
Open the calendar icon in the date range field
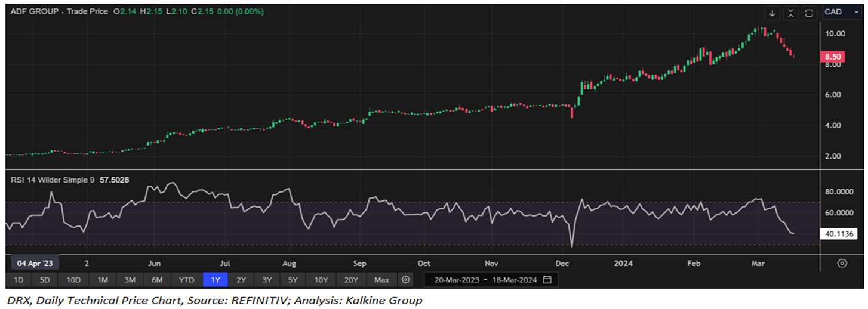click(x=547, y=280)
